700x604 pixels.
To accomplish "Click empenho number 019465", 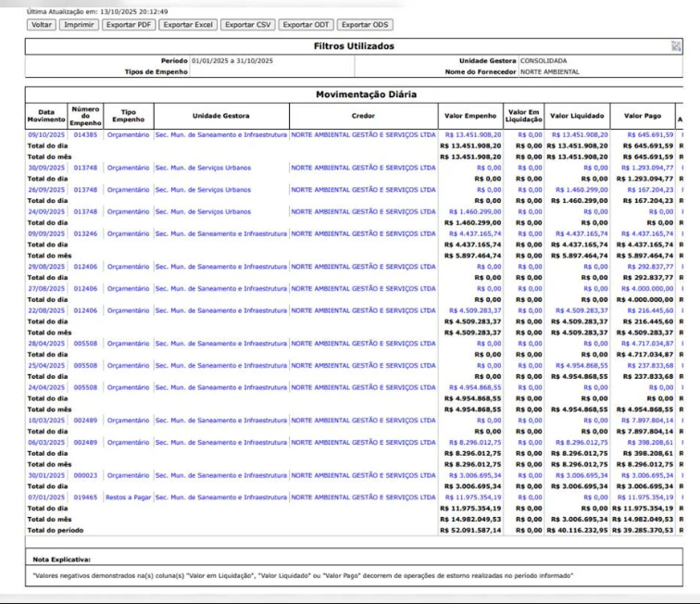I will (x=85, y=497).
